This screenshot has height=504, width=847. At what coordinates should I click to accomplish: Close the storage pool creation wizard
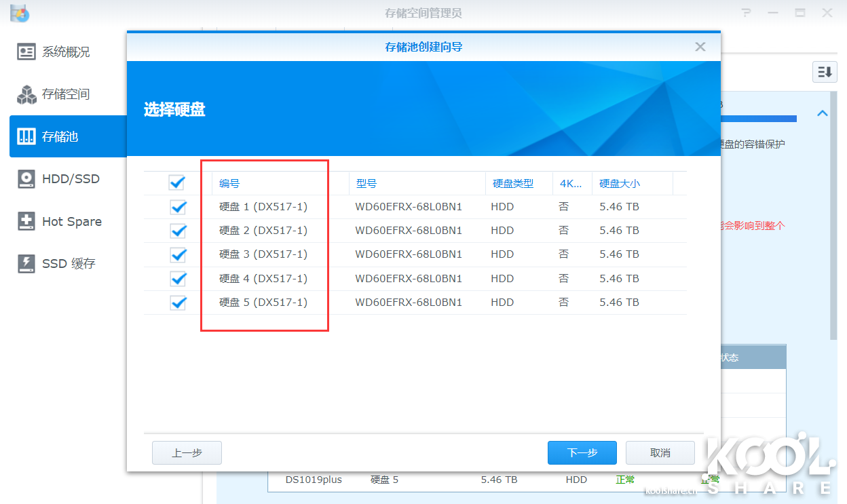(x=700, y=47)
